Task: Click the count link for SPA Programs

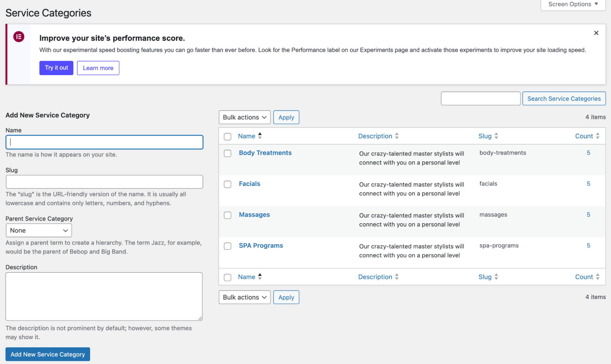Action: coord(588,245)
